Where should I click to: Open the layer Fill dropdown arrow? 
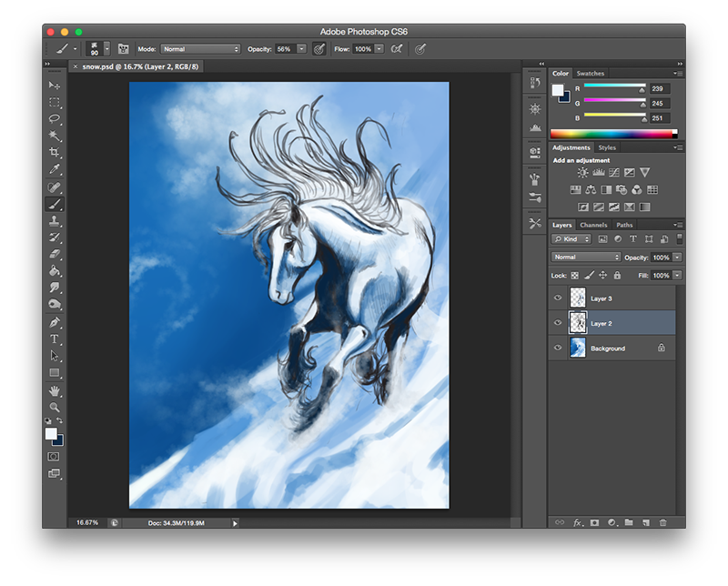677,276
